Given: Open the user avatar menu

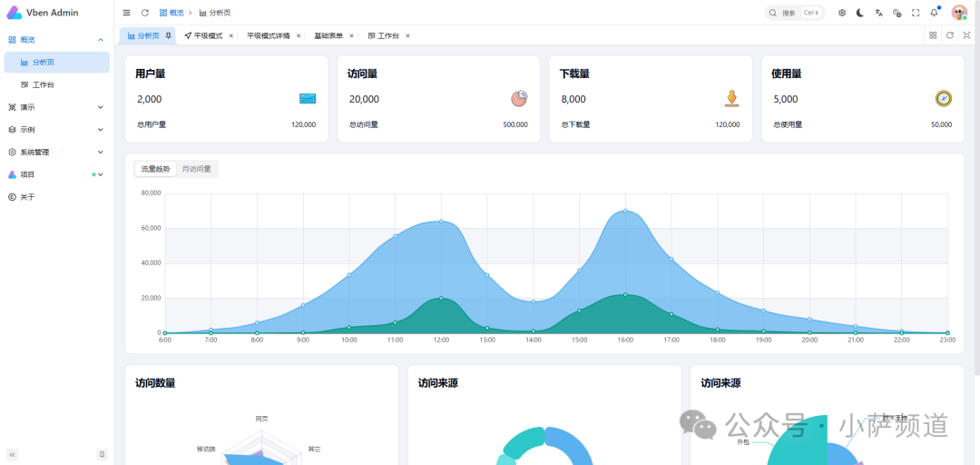Looking at the screenshot, I should 959,13.
